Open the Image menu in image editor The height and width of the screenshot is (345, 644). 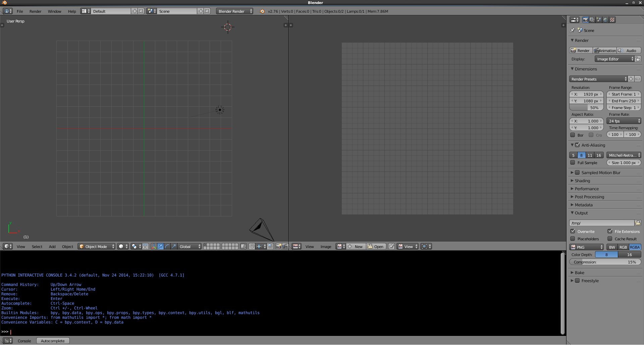[326, 247]
